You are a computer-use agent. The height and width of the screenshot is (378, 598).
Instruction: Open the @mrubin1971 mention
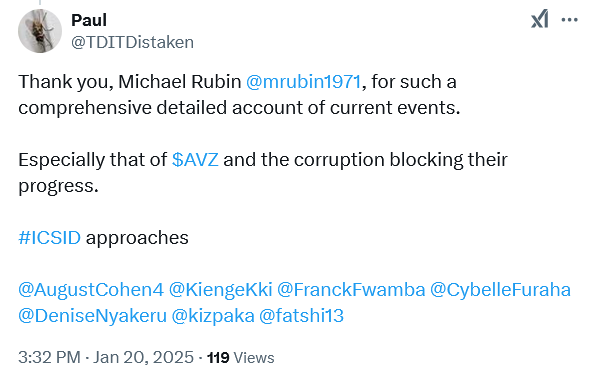pyautogui.click(x=303, y=82)
